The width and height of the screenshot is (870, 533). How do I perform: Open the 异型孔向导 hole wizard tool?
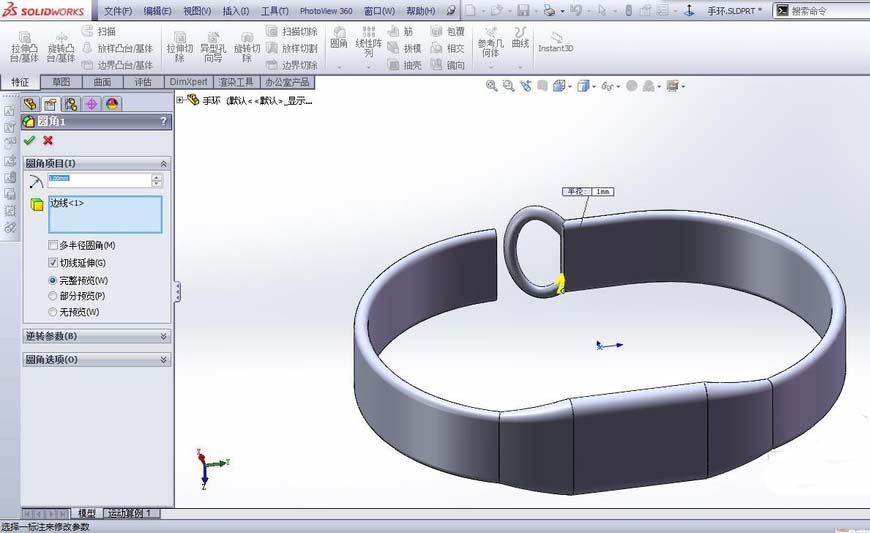click(213, 47)
